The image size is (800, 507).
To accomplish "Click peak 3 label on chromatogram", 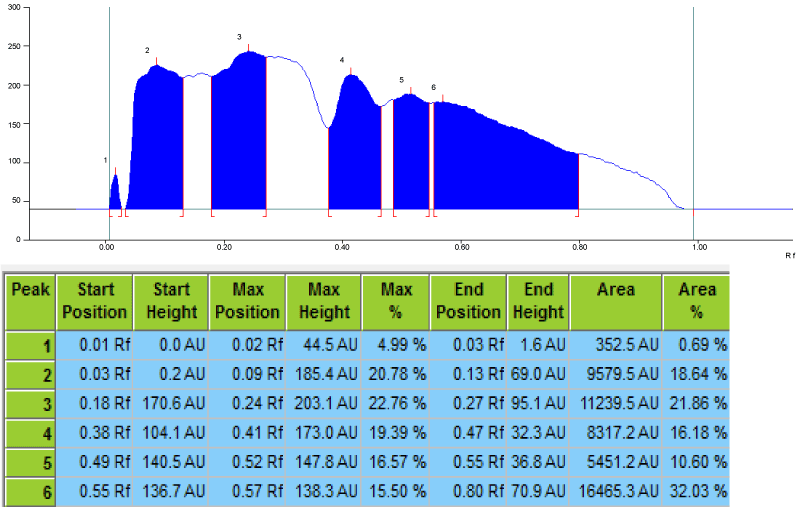I will [239, 37].
